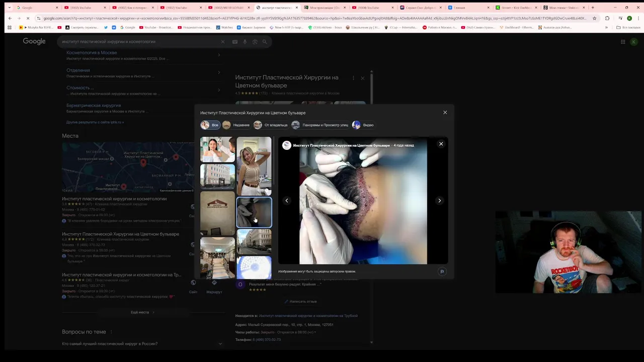Screen dimensions: 644x362
Task: Select the Недавние photo filter chip
Action: (x=236, y=125)
